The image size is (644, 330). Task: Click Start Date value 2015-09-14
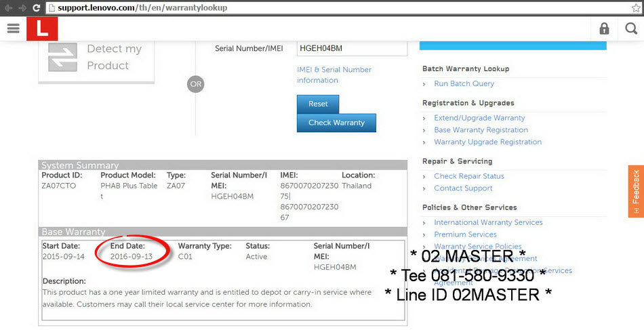tap(63, 257)
